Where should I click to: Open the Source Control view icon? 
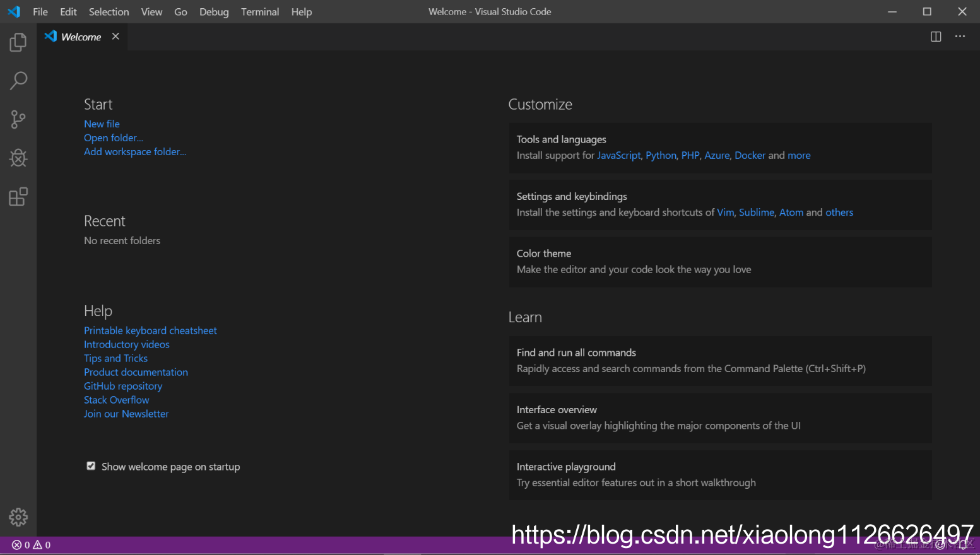tap(18, 119)
